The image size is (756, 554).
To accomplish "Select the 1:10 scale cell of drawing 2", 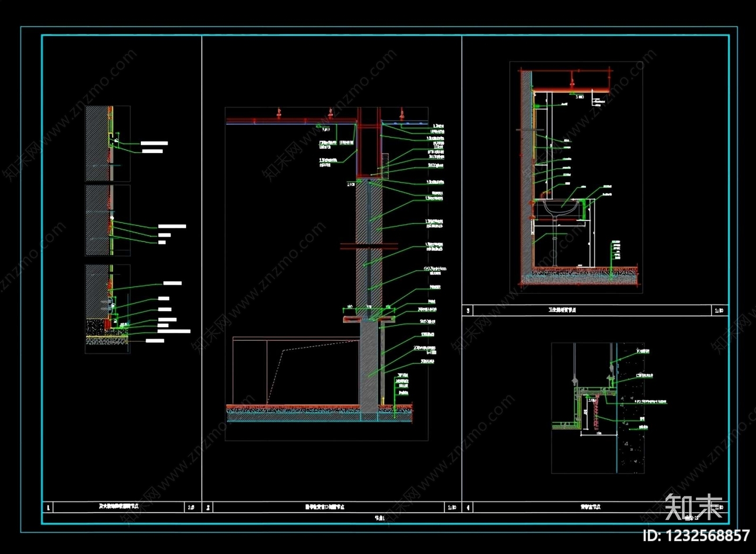I will [x=453, y=508].
